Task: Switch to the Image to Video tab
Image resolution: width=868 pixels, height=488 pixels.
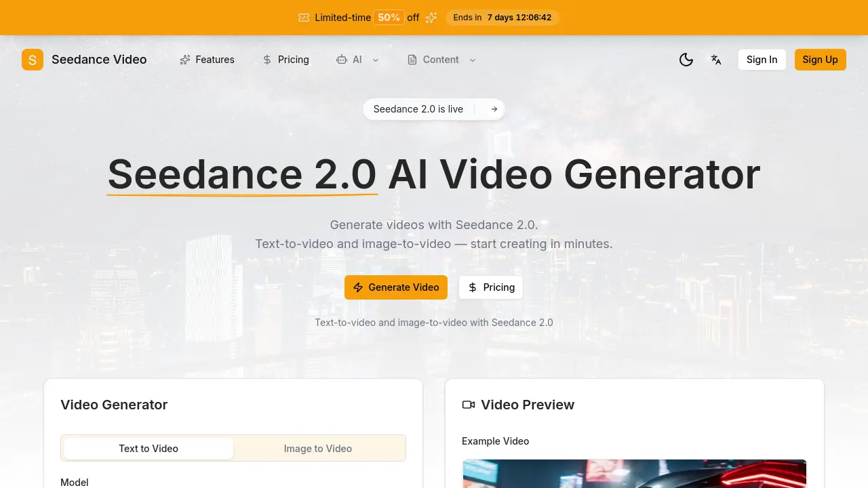Action: click(x=318, y=449)
